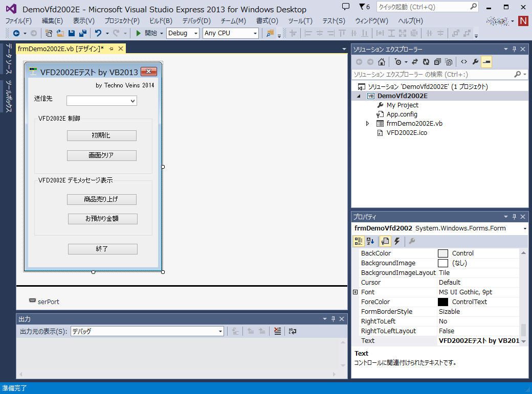Expand the frmDemo2002E.vb tree node
Screen dimensions: 532x394
click(x=367, y=124)
